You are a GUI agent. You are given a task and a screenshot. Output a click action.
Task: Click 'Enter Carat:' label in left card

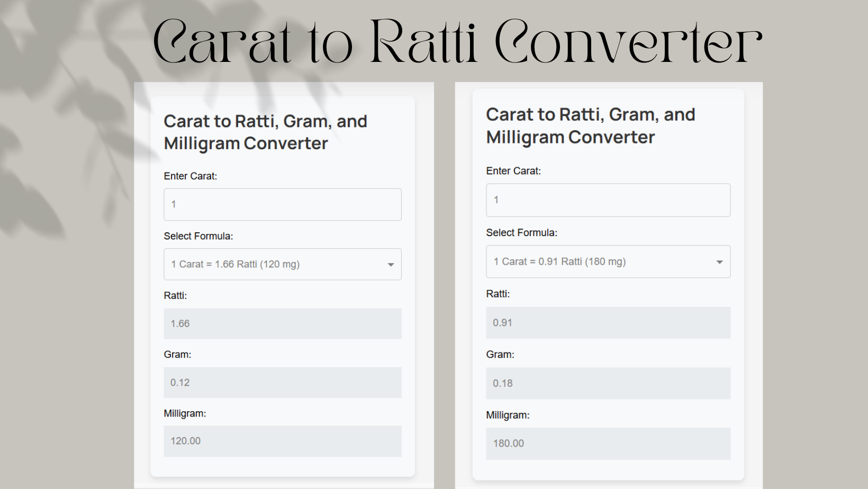(x=191, y=176)
